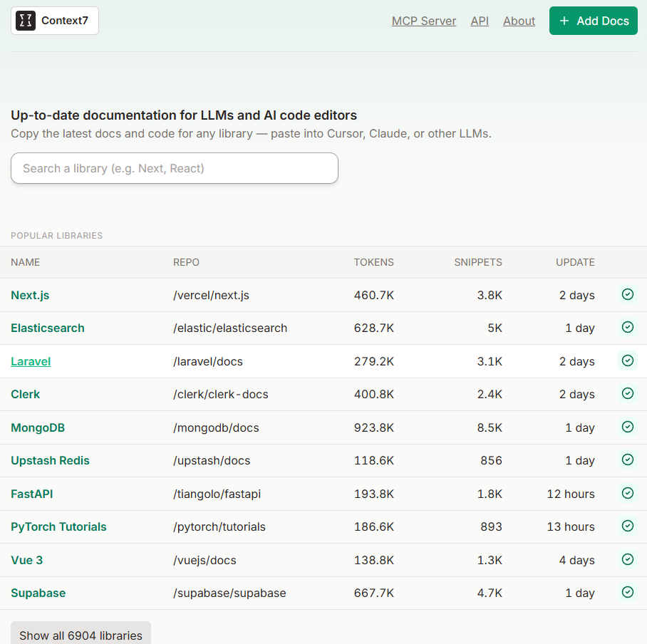Expand list with Show all 6904 libraries

point(81,635)
